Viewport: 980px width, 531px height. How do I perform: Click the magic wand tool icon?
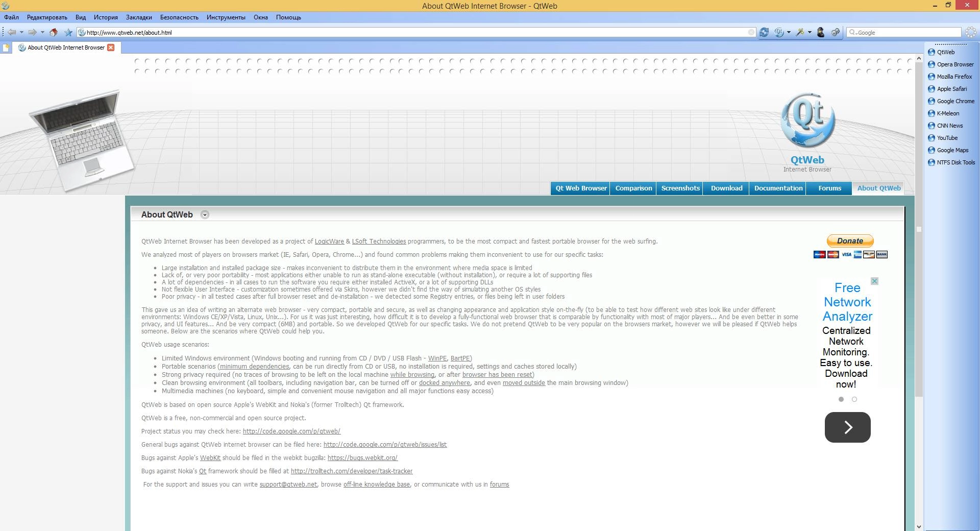pos(800,32)
